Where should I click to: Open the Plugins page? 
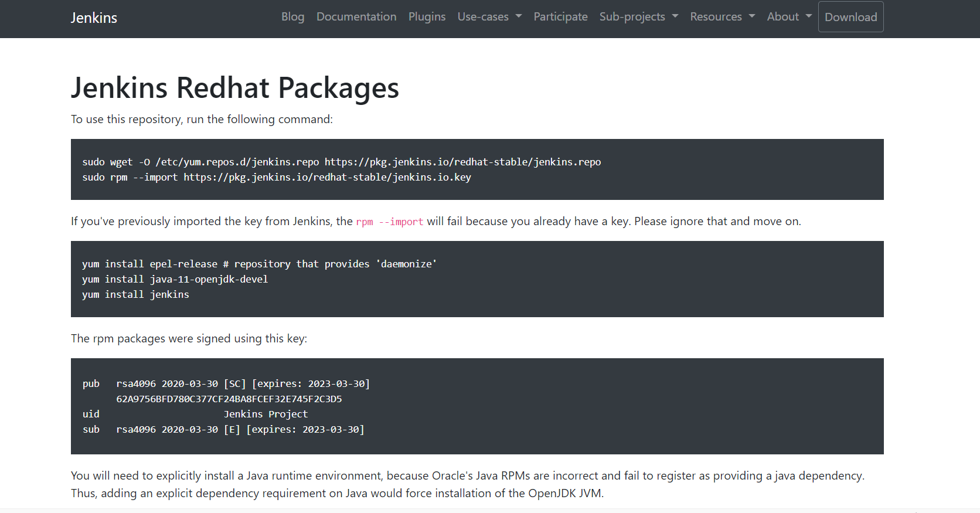[427, 17]
